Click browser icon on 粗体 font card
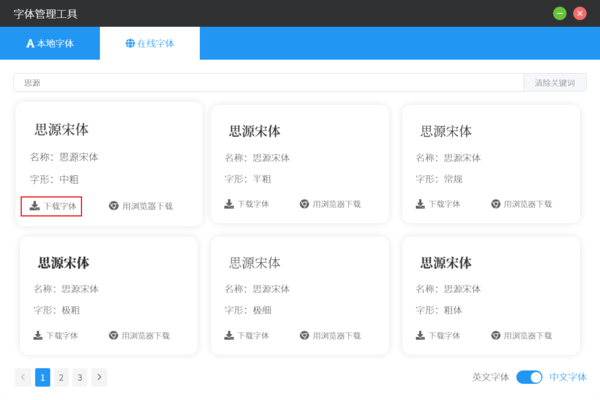600x400 pixels. pos(495,336)
